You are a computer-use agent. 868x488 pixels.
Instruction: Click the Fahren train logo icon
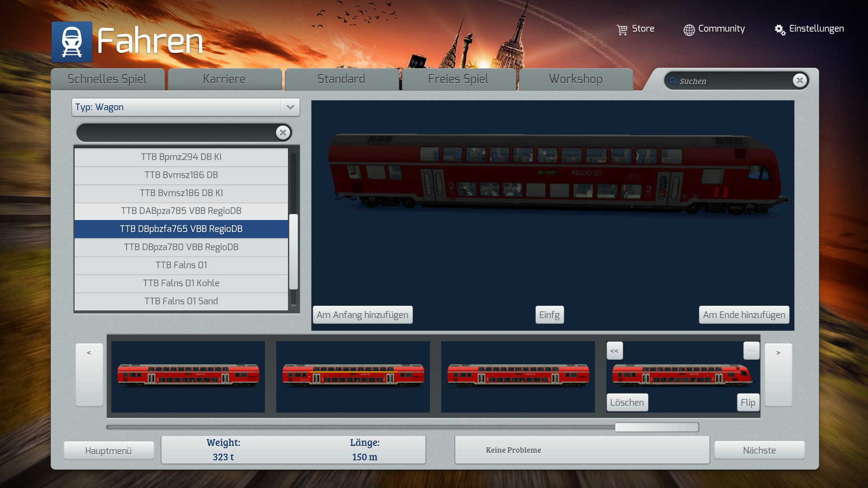tap(72, 42)
